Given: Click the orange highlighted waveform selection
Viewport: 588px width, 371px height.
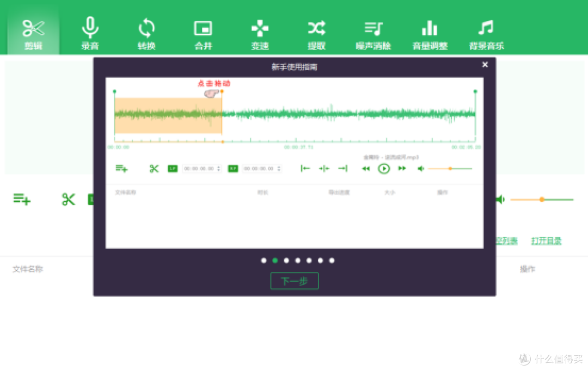Looking at the screenshot, I should (x=168, y=115).
